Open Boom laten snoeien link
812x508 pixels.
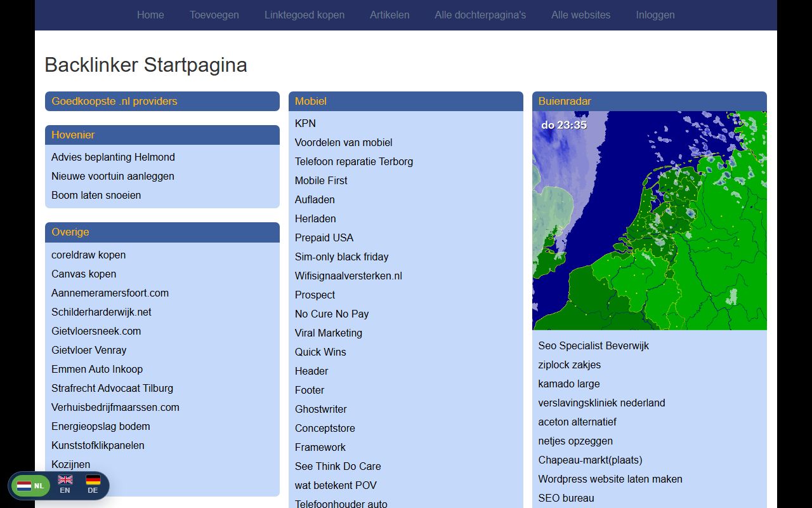pos(96,195)
